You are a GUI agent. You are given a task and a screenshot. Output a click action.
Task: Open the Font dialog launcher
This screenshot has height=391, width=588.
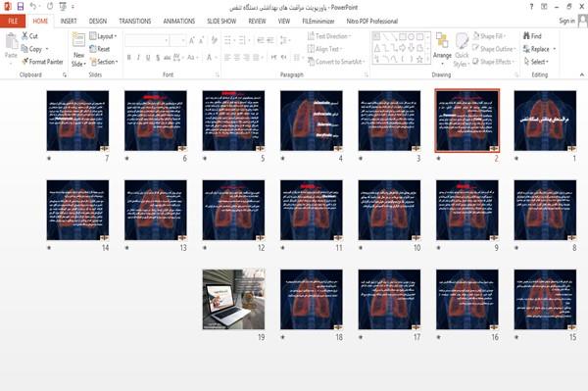[218, 75]
